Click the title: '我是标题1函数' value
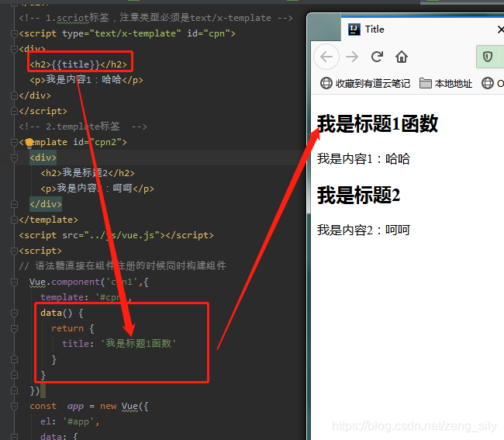The width and height of the screenshot is (504, 440). click(139, 344)
